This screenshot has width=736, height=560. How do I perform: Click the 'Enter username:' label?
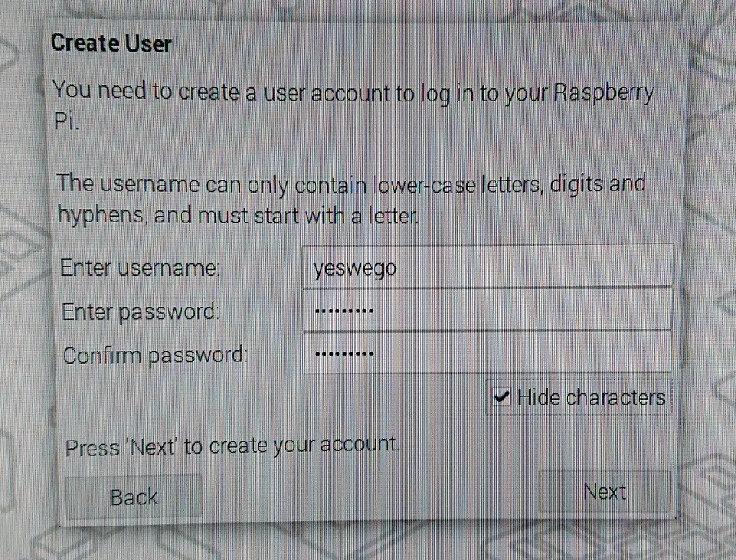pyautogui.click(x=140, y=268)
